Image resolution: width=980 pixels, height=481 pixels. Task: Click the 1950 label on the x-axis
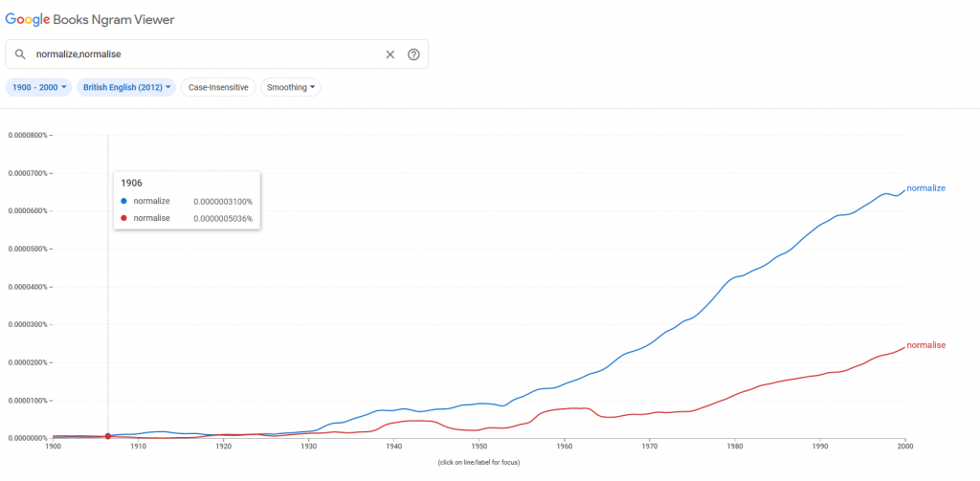[479, 447]
